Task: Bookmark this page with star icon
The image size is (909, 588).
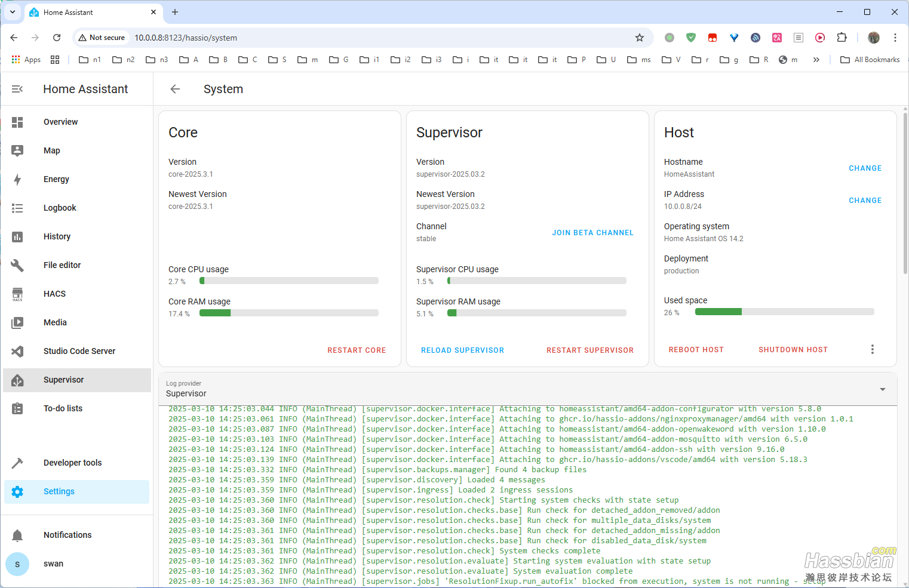Action: (640, 38)
